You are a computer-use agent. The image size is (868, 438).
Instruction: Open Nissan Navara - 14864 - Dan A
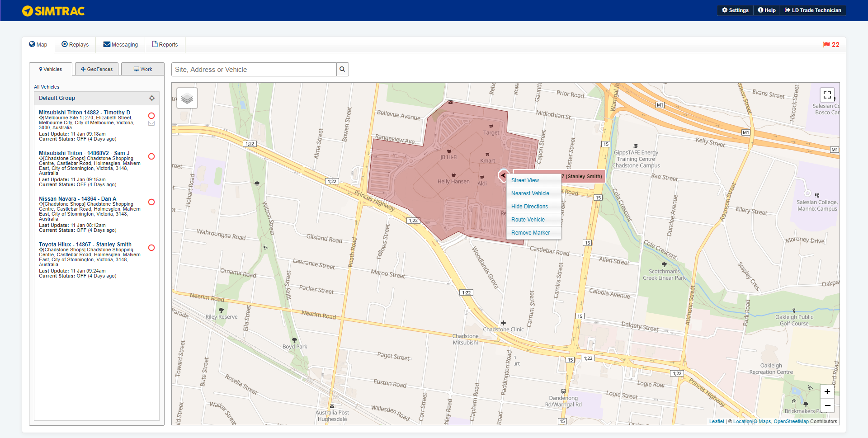(x=77, y=199)
